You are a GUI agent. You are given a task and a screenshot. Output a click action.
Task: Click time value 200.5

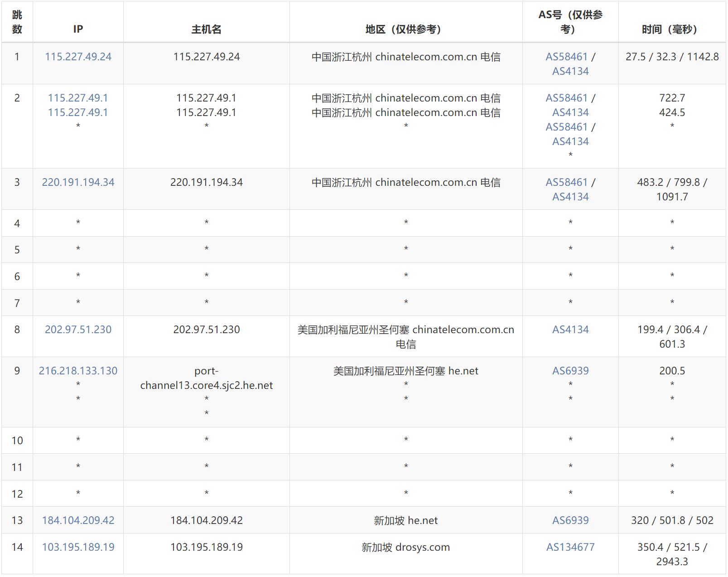pyautogui.click(x=672, y=371)
